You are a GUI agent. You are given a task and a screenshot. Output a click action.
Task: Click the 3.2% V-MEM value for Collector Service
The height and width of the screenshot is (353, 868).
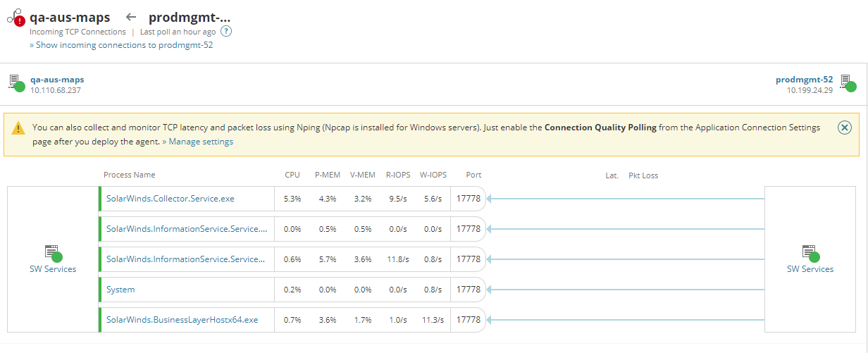[x=363, y=199]
